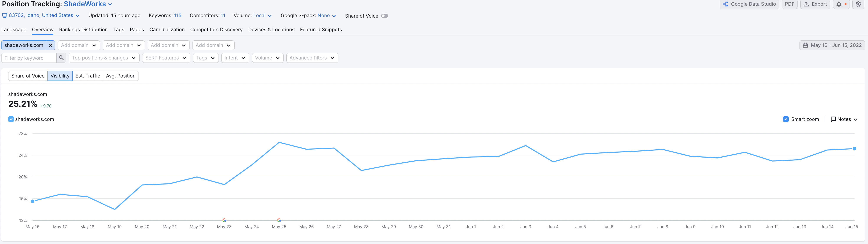The image size is (868, 244).
Task: Switch chart to Est. Traffic
Action: point(88,76)
